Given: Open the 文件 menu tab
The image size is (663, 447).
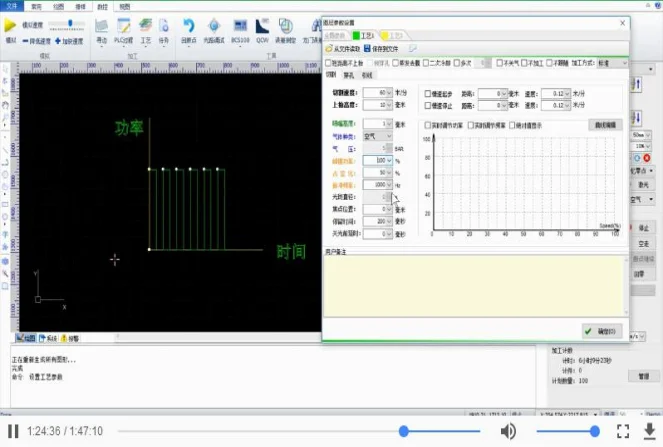Looking at the screenshot, I should 14,5.
